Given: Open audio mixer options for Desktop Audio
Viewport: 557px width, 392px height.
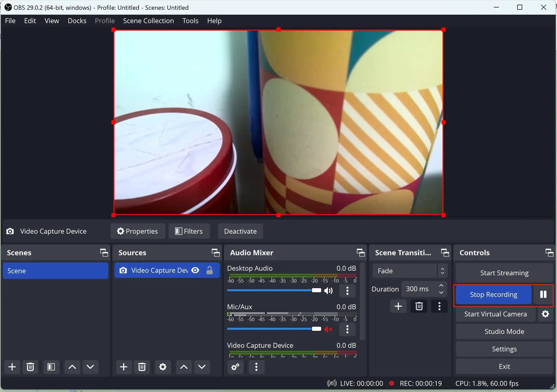Looking at the screenshot, I should coord(347,291).
